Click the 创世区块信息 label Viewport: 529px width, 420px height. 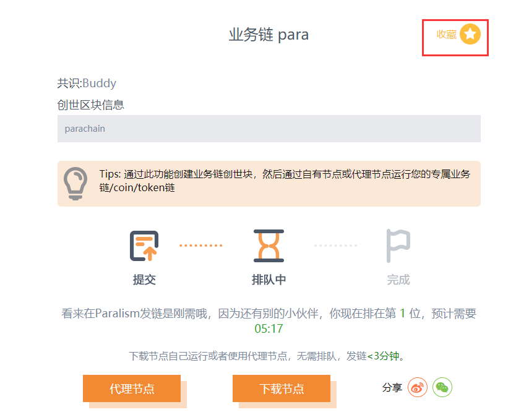[x=91, y=105]
